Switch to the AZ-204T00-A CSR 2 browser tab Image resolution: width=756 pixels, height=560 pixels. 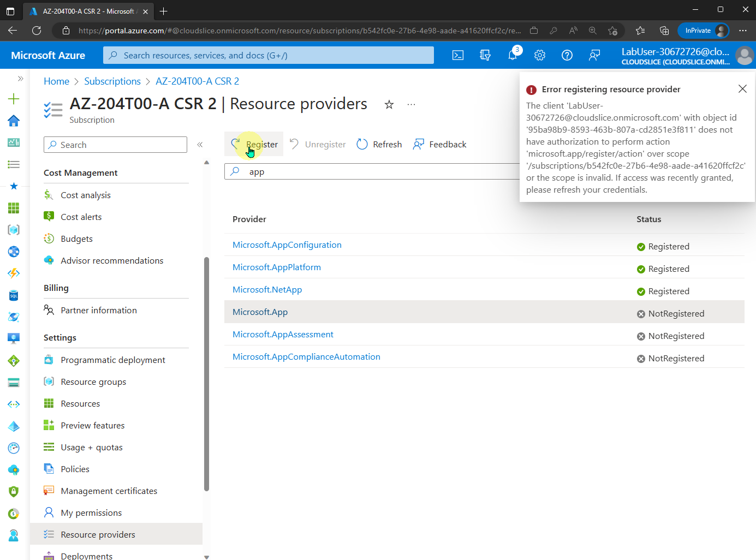tap(82, 11)
